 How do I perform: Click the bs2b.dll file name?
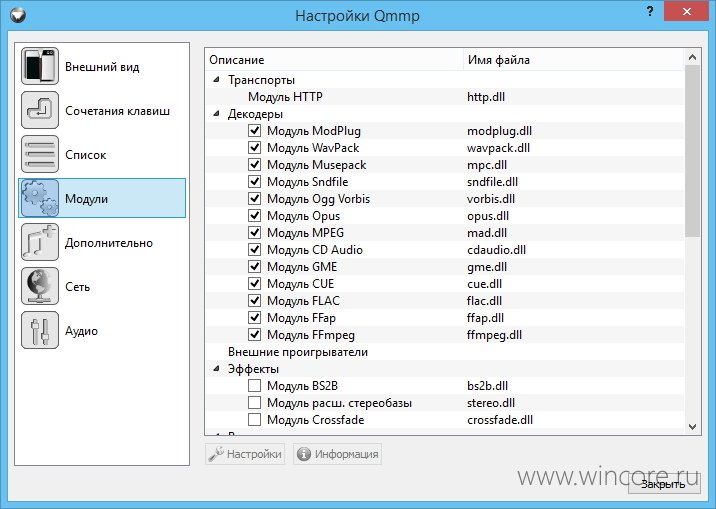click(x=487, y=386)
